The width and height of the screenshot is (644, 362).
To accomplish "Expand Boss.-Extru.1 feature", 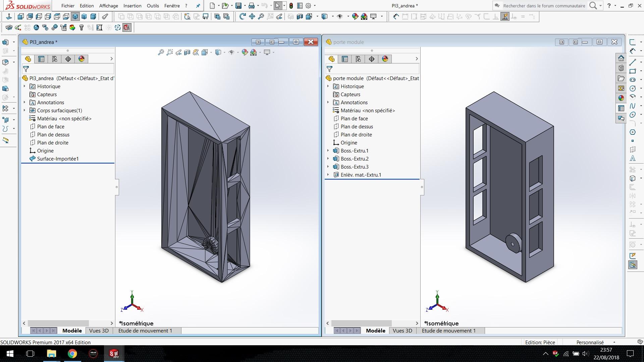I will 328,150.
